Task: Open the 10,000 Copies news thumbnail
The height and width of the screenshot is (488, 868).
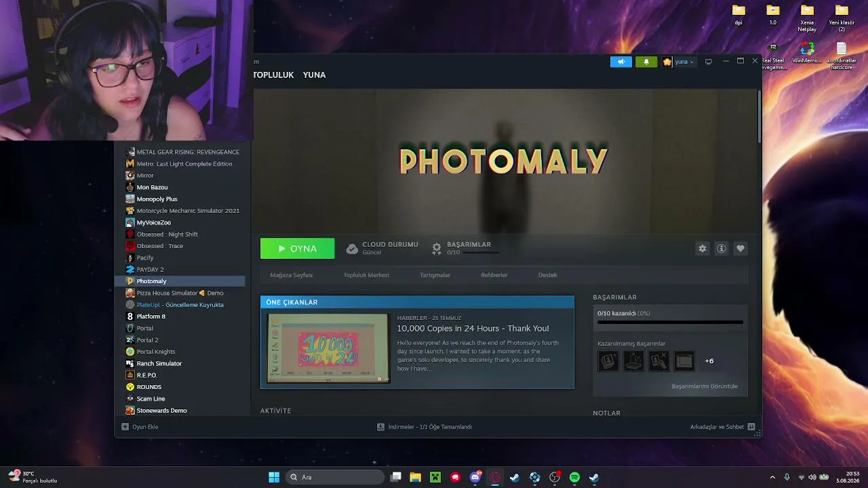Action: tap(328, 348)
